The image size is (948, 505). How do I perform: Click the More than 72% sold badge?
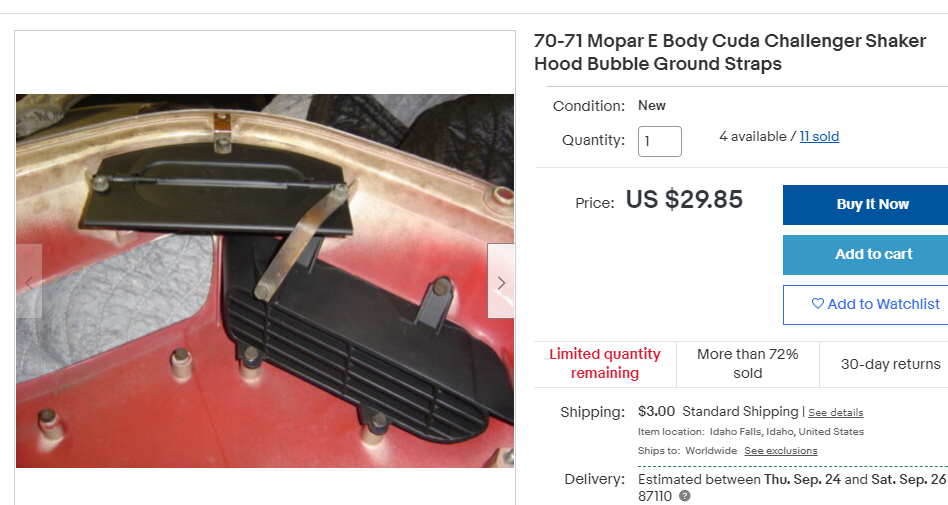coord(747,363)
